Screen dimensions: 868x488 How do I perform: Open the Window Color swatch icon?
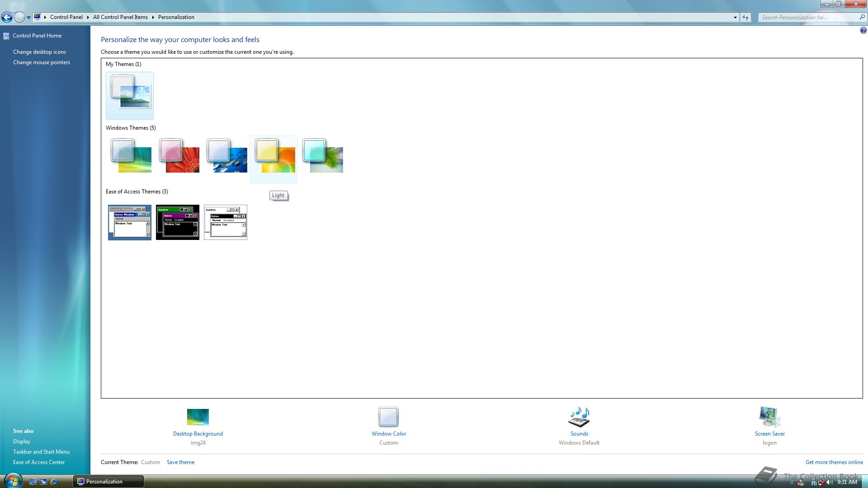click(388, 417)
